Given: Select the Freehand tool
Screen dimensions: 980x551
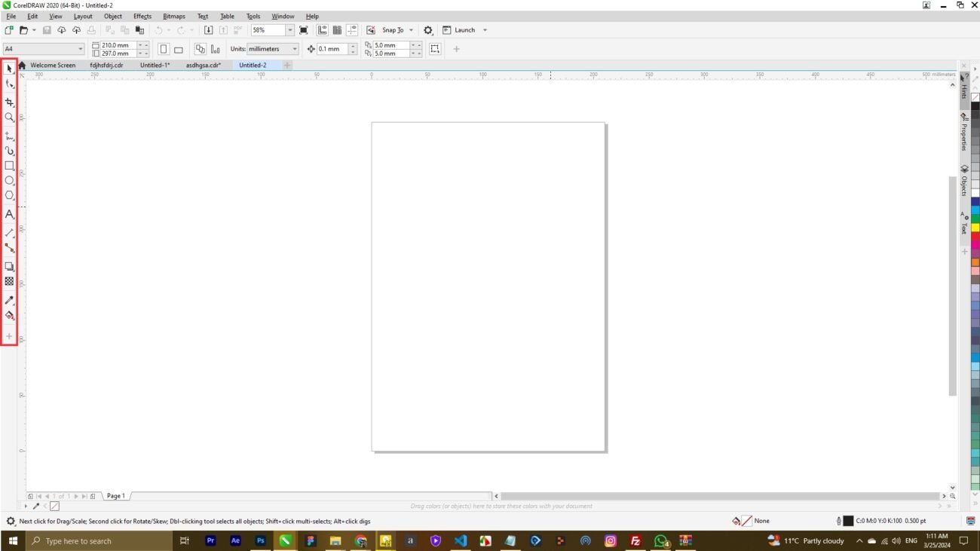Looking at the screenshot, I should pyautogui.click(x=9, y=136).
